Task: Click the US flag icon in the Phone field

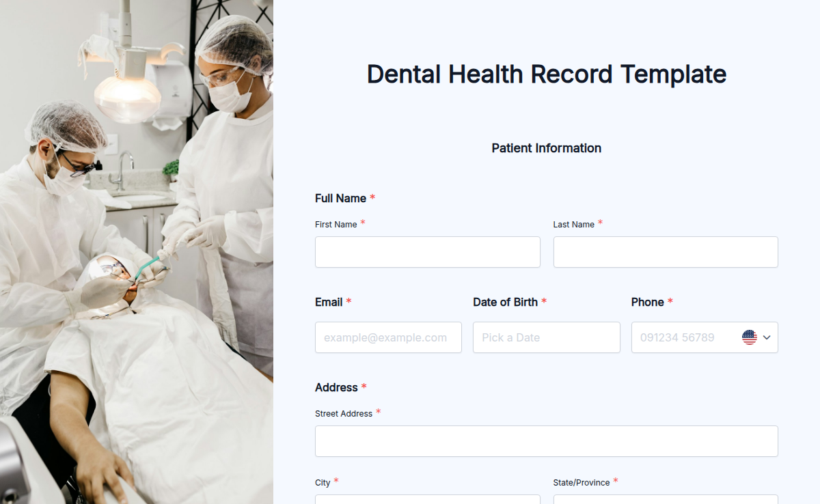Action: [750, 337]
